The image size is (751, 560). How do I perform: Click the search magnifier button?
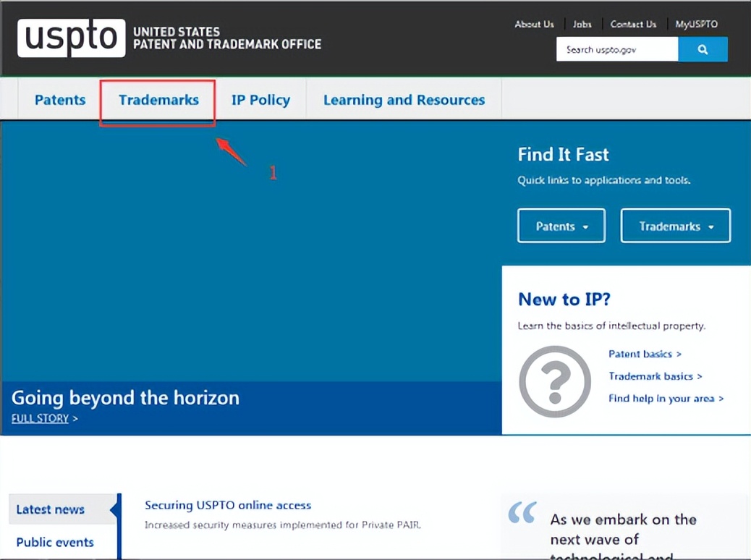point(703,49)
